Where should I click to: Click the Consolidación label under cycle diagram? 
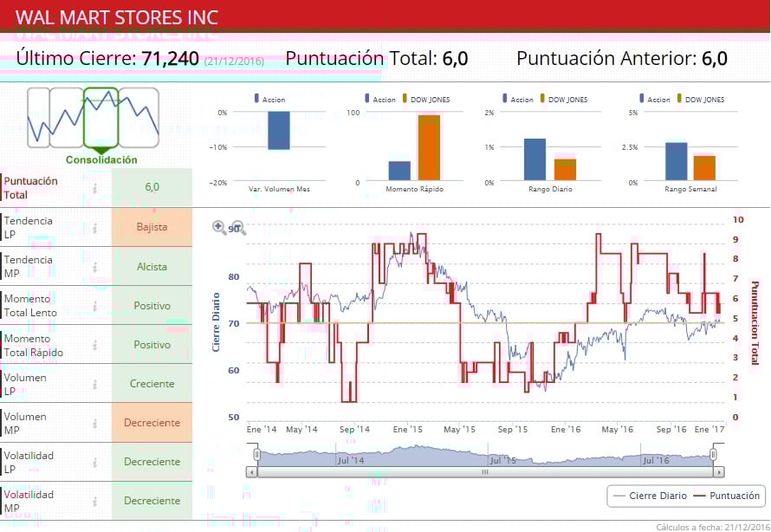pyautogui.click(x=101, y=159)
